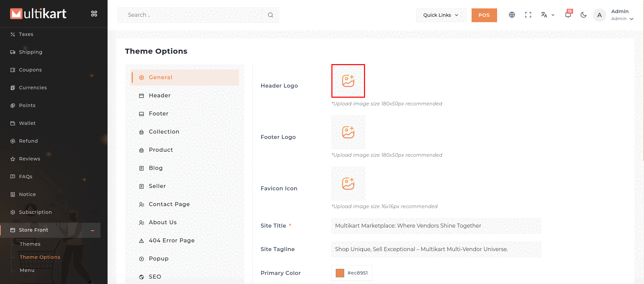This screenshot has width=644, height=284.
Task: Expand the Admin profile menu
Action: coord(622,15)
